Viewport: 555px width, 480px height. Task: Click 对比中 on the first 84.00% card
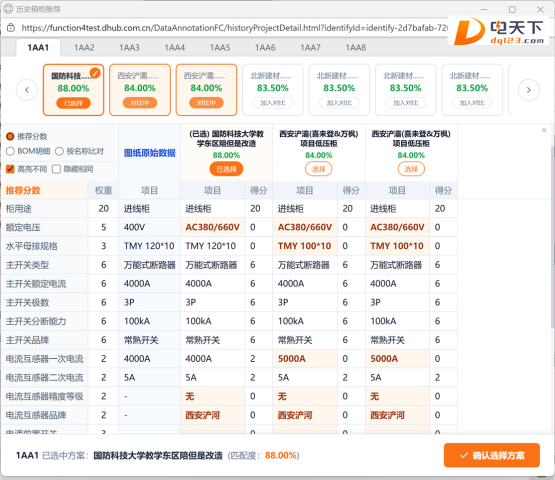(x=140, y=103)
